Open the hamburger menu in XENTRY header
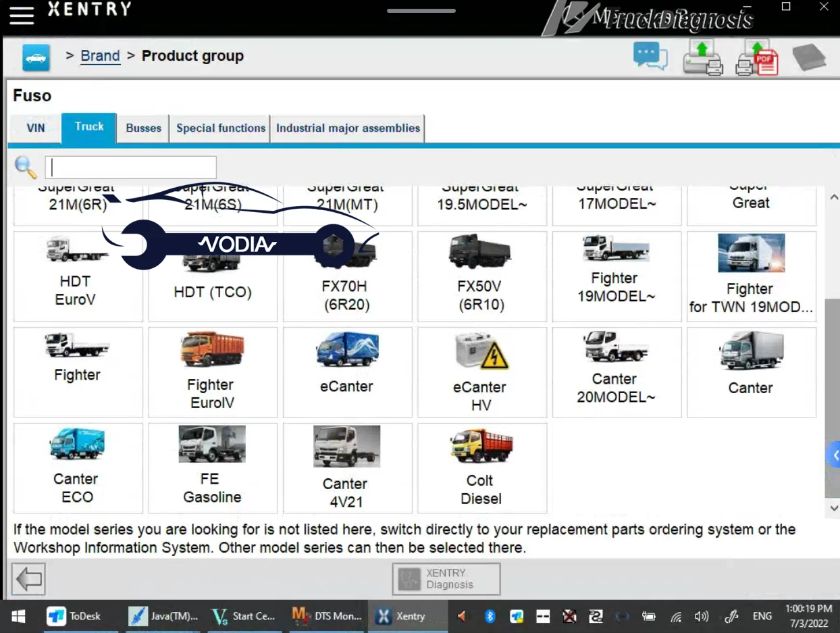This screenshot has height=633, width=840. click(x=22, y=15)
